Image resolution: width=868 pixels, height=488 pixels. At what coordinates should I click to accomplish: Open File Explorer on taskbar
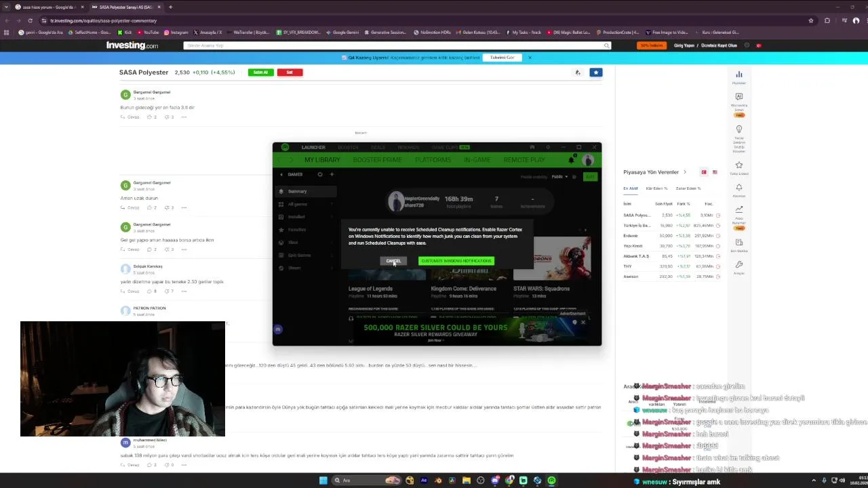(467, 481)
